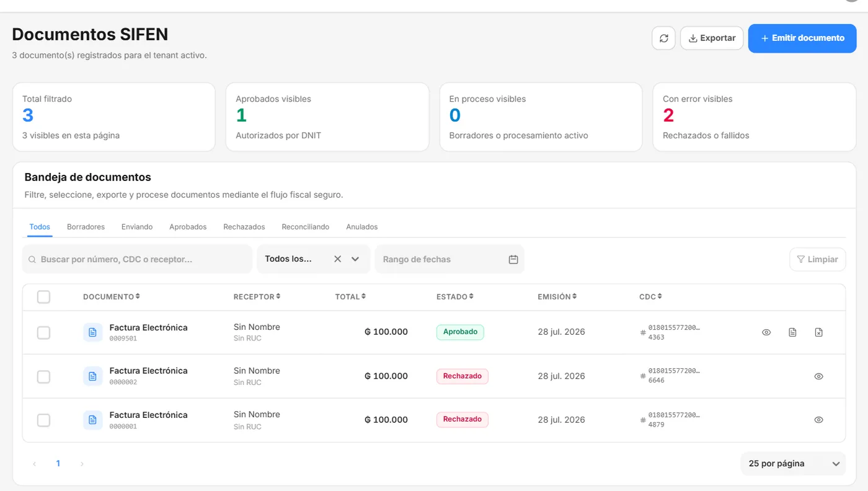Viewport: 868px width, 491px height.
Task: Switch to the Borradores tab
Action: click(x=86, y=227)
